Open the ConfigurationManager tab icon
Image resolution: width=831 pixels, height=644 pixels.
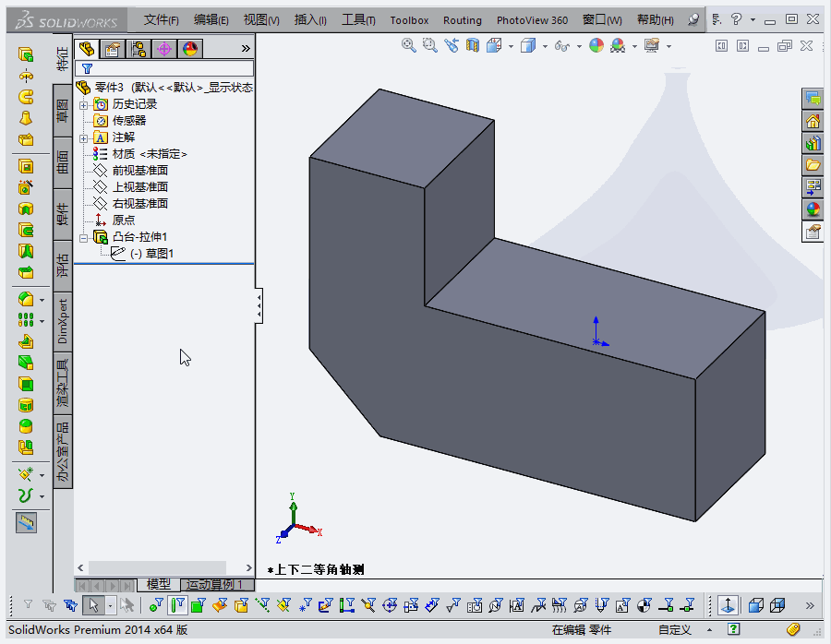click(x=138, y=49)
